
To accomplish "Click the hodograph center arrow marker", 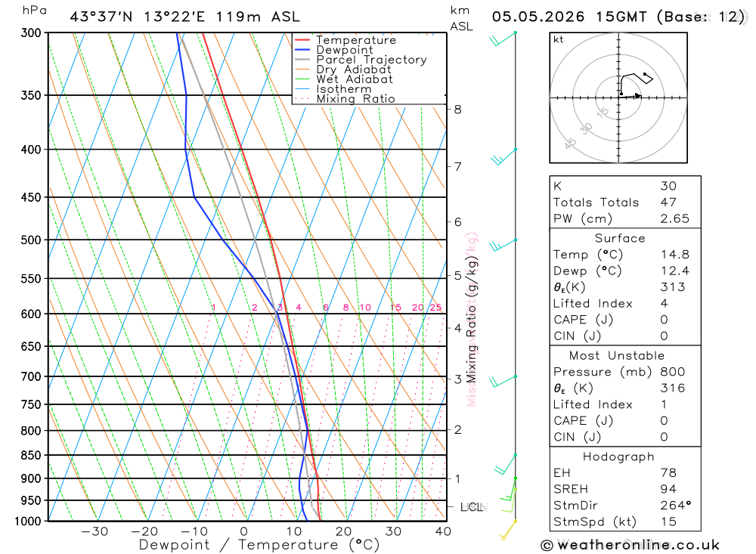I will (637, 96).
